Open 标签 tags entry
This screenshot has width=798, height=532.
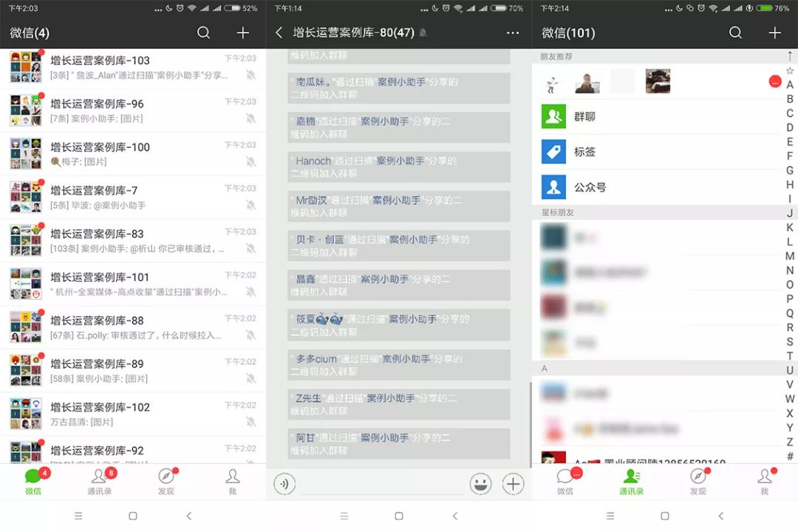point(657,151)
